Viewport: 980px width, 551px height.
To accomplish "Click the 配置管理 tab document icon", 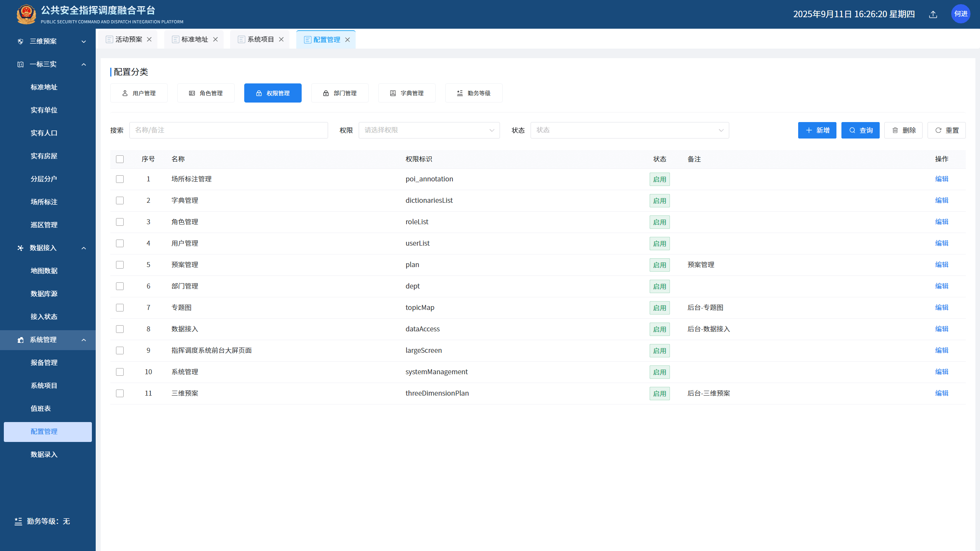I will (307, 40).
